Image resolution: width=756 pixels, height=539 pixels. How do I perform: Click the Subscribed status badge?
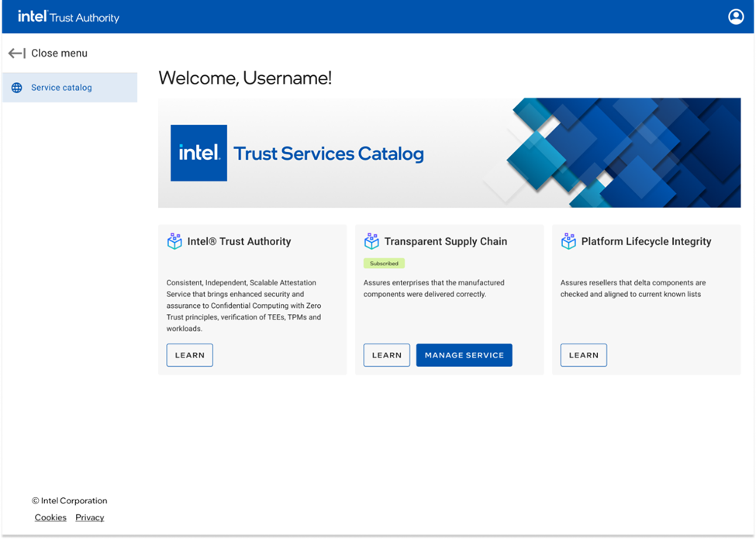[384, 263]
